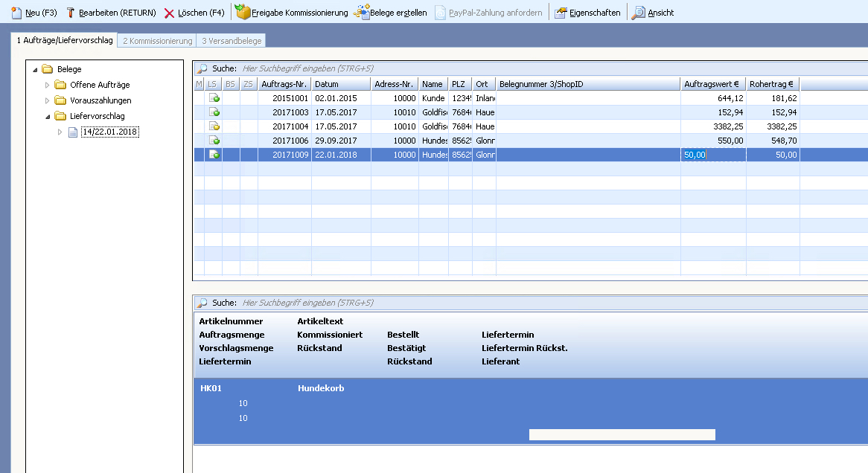
Task: Sort by the Auftragswert € column header
Action: tap(712, 84)
